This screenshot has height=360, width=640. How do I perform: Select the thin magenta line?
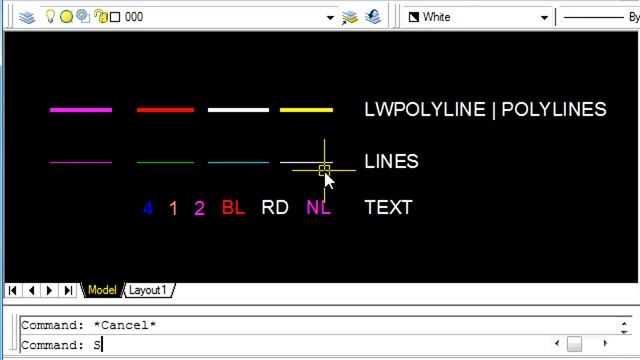[x=81, y=162]
